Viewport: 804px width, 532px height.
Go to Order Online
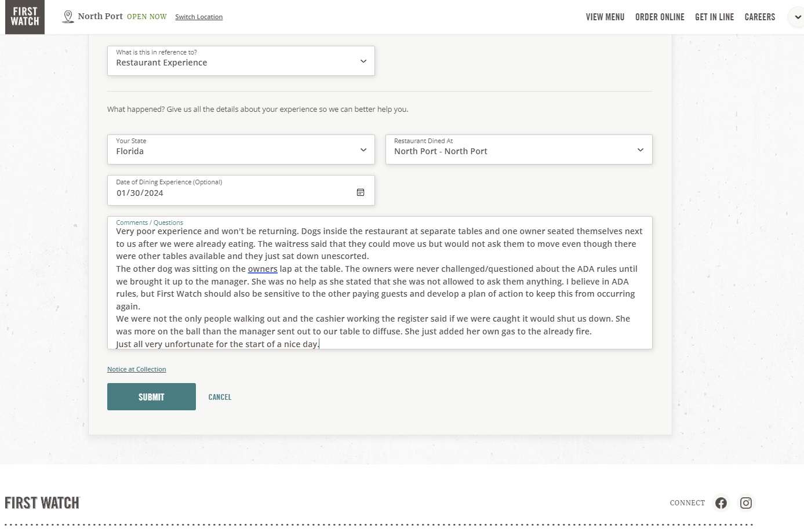(660, 17)
